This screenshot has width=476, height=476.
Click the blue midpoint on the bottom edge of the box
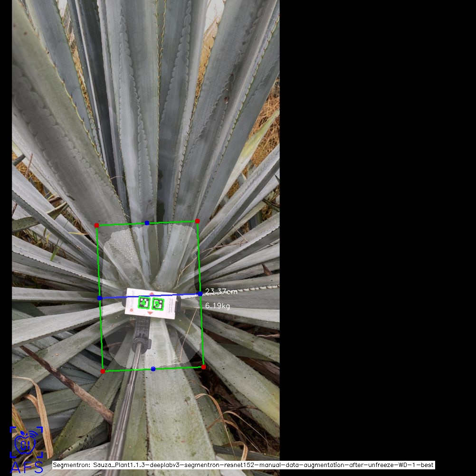click(153, 369)
